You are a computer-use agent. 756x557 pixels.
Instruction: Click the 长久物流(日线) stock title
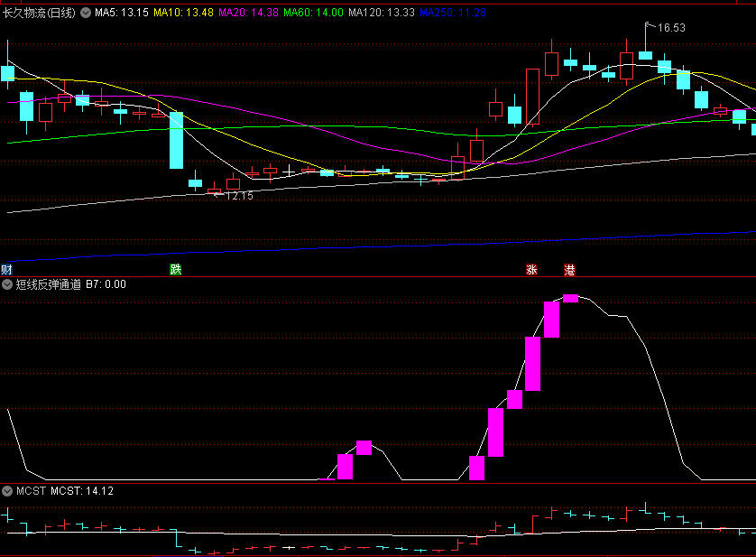[x=39, y=13]
